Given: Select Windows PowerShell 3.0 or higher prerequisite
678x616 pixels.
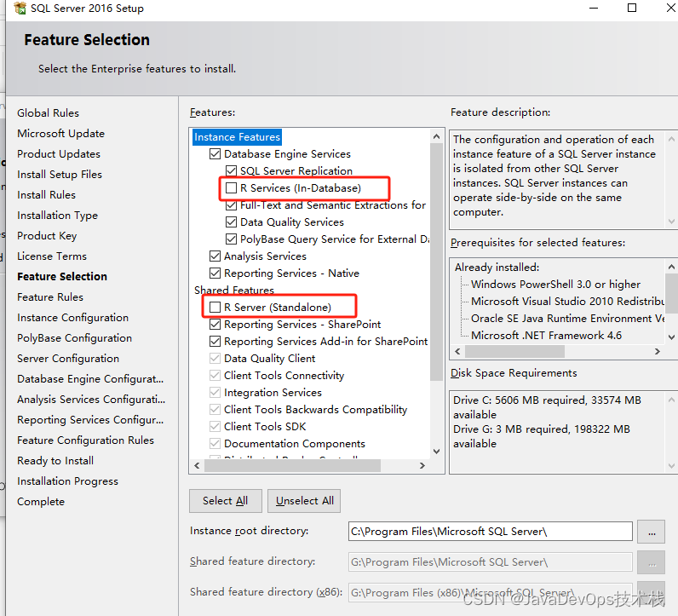Looking at the screenshot, I should tap(555, 285).
